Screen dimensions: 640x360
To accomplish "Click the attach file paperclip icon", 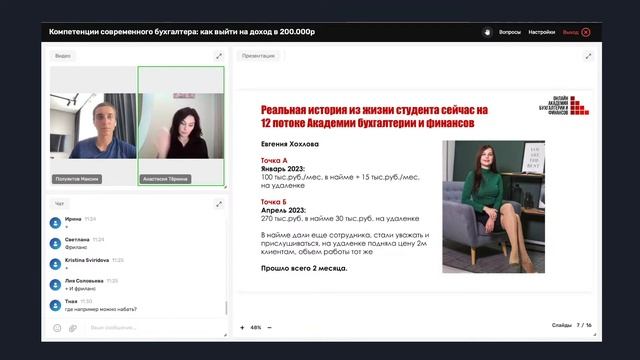I will [x=73, y=328].
